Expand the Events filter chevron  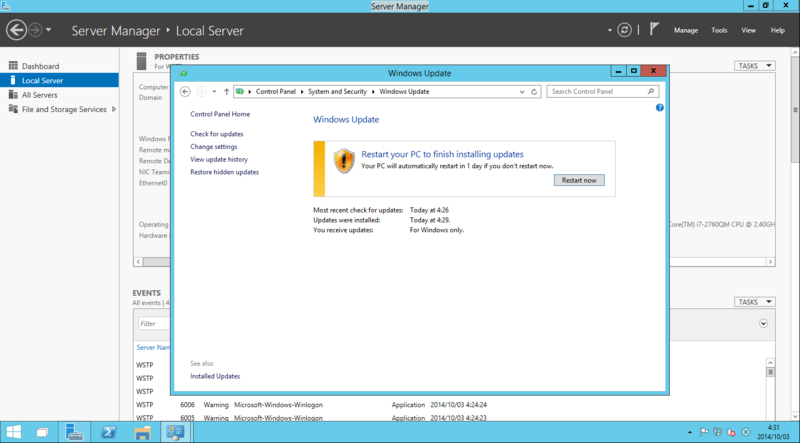tap(763, 323)
